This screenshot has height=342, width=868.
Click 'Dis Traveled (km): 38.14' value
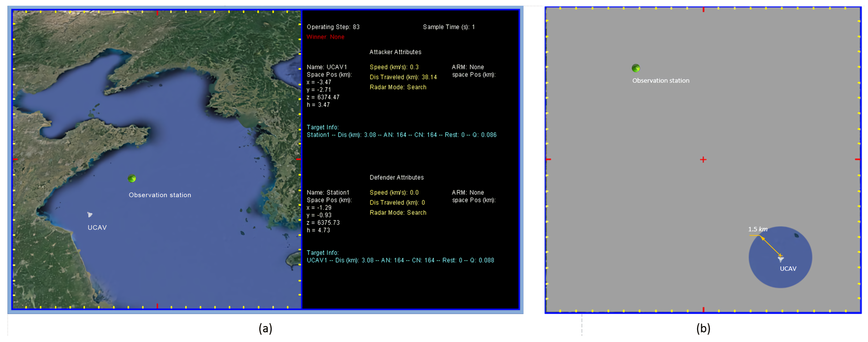click(403, 77)
